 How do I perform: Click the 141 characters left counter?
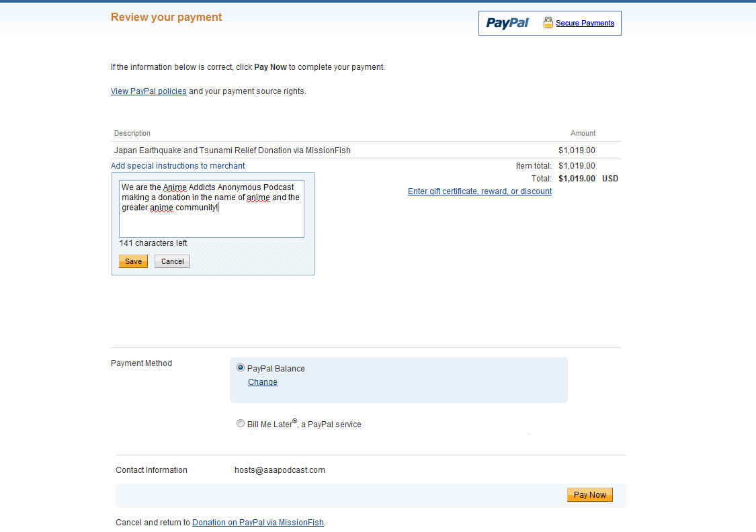point(153,243)
